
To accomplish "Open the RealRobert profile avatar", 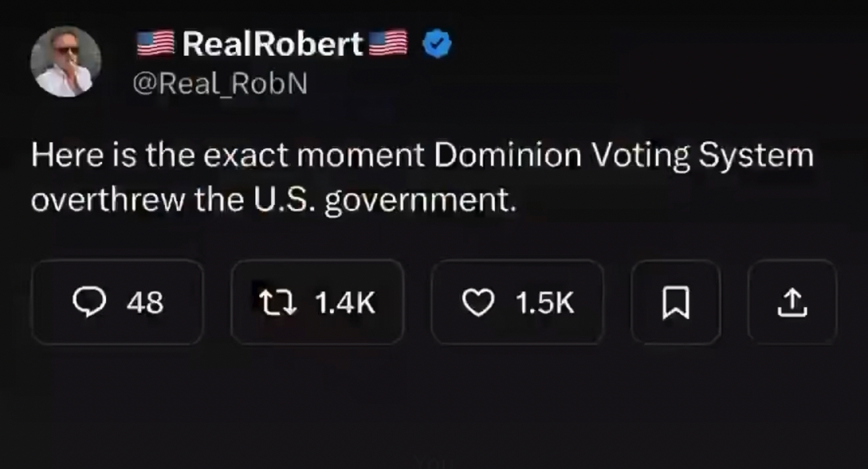I will pos(65,62).
